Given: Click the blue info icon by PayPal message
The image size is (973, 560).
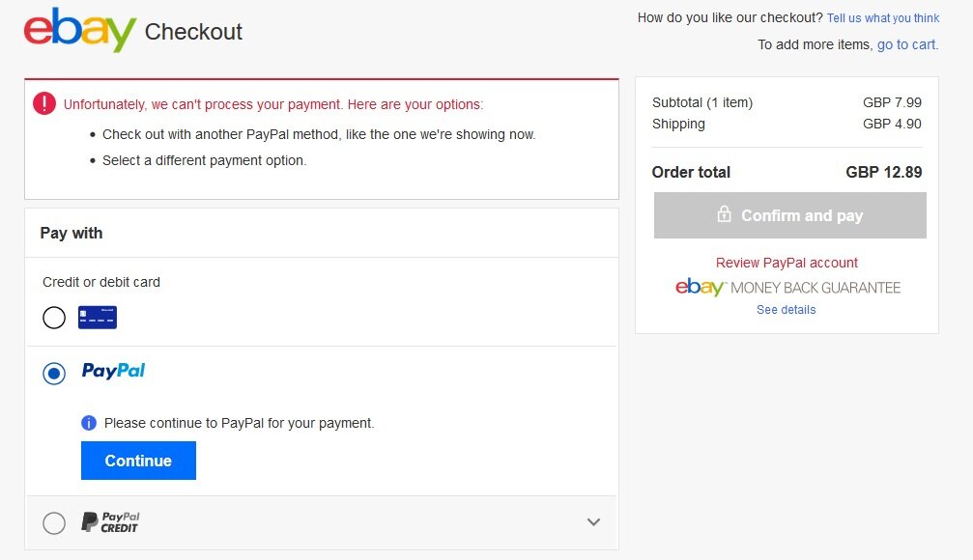Looking at the screenshot, I should tap(89, 423).
